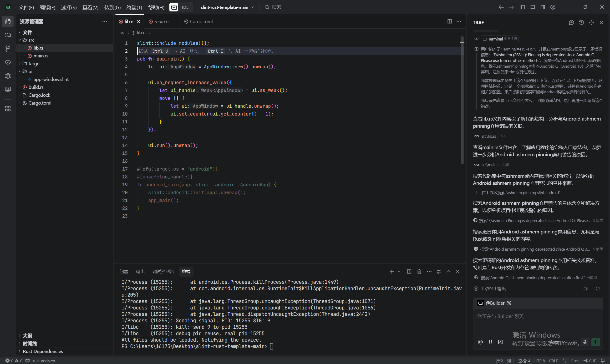Click the Explorer panel more actions ellipsis
The width and height of the screenshot is (610, 364).
[105, 22]
